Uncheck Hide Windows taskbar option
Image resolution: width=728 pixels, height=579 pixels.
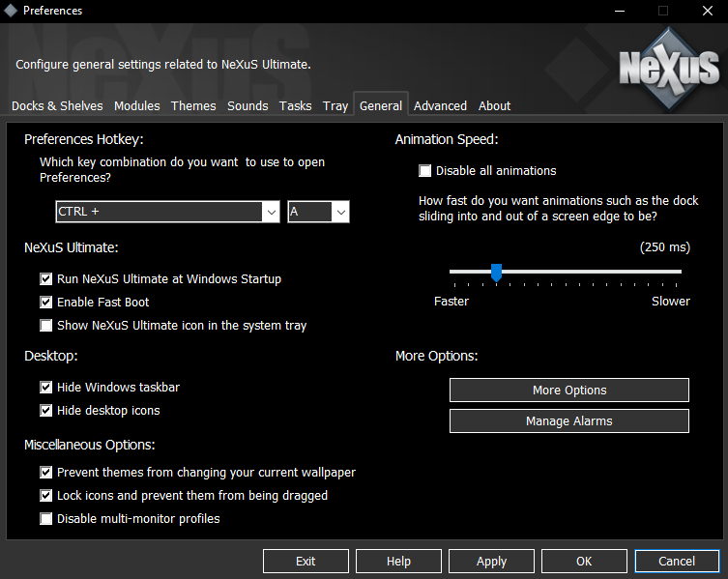pos(46,388)
